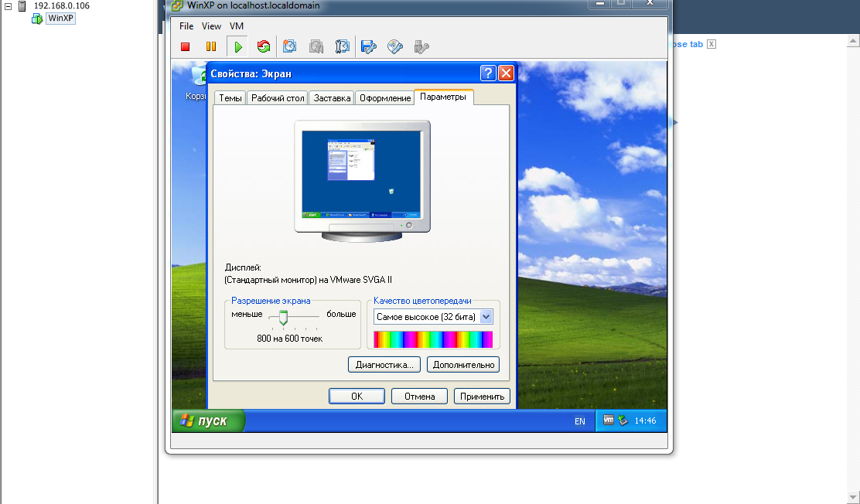Click the monitor preview image in the dialog
The width and height of the screenshot is (860, 504).
tap(363, 180)
